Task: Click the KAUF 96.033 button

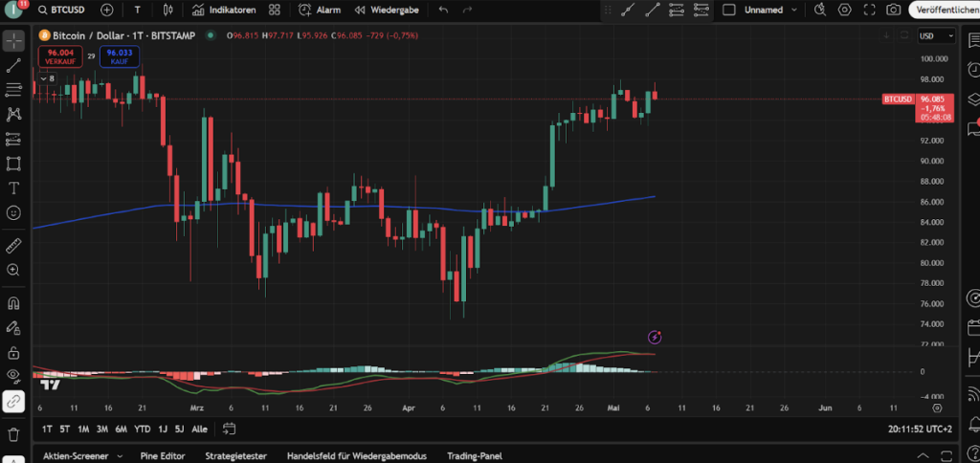Action: click(119, 56)
